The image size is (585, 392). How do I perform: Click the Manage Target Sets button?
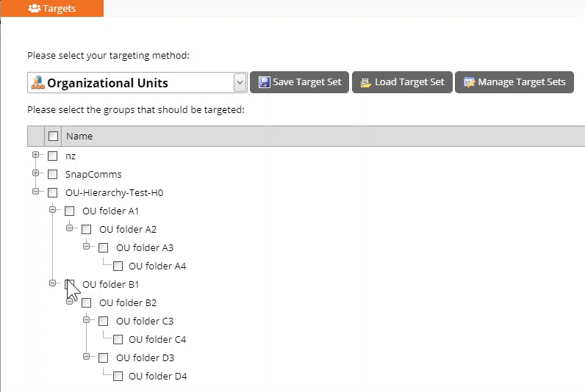514,82
